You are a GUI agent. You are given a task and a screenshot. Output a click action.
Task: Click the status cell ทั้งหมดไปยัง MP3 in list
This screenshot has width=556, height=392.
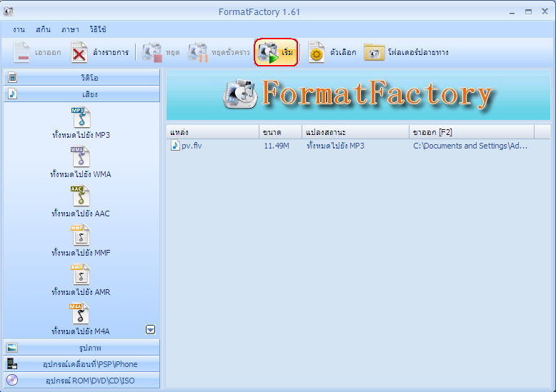(335, 146)
